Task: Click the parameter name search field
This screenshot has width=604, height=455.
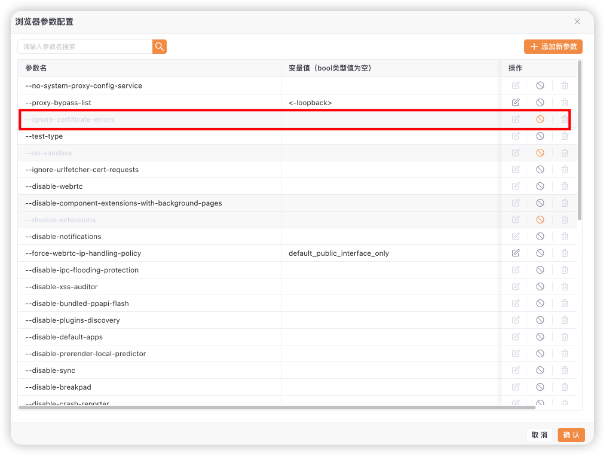Action: (x=85, y=47)
